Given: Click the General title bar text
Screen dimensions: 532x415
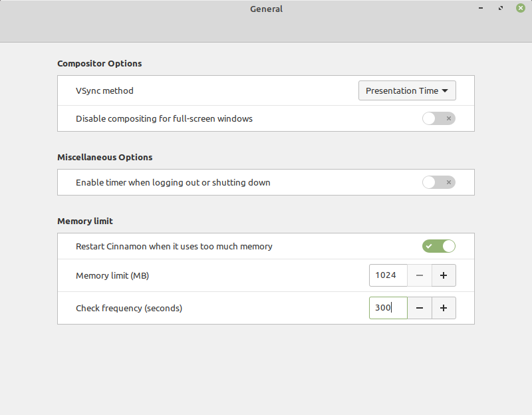Looking at the screenshot, I should pyautogui.click(x=266, y=9).
